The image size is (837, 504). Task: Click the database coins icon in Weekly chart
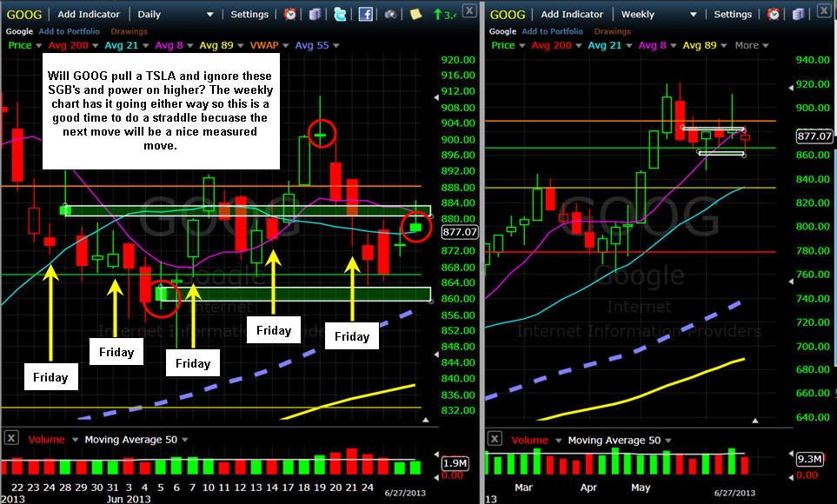[798, 15]
